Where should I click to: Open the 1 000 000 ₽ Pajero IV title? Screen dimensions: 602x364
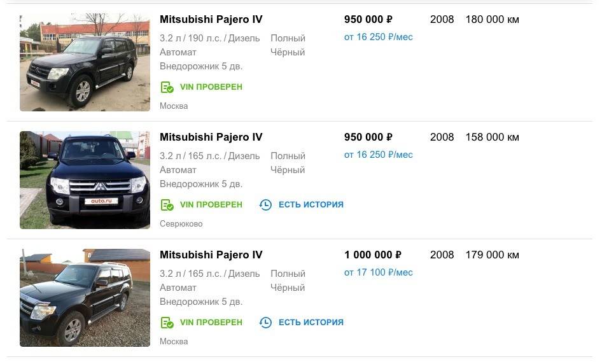click(x=211, y=255)
